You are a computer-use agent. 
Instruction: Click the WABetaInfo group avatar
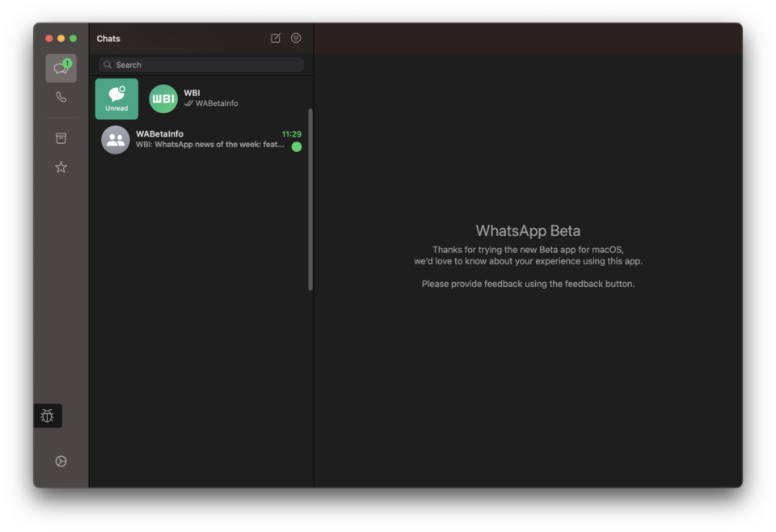(116, 140)
